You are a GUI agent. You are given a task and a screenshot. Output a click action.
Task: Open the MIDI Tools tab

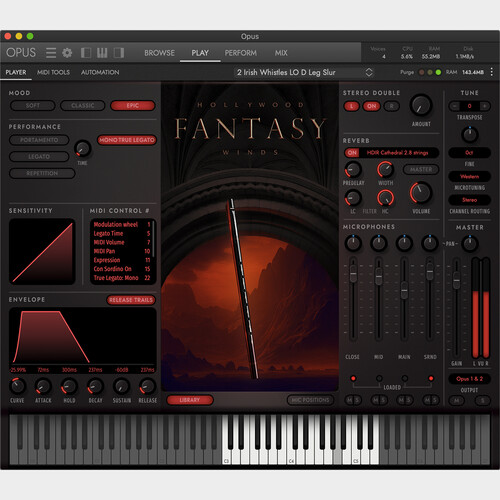pos(53,72)
